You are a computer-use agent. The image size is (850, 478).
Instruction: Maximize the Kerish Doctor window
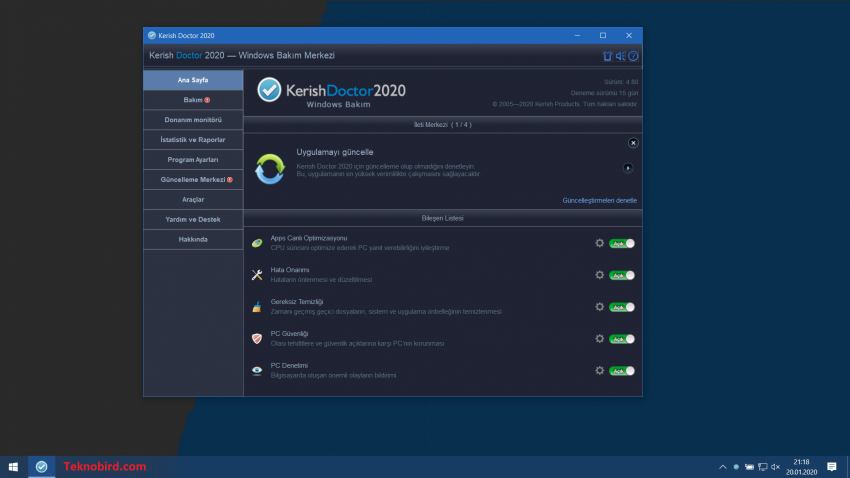[x=603, y=36]
